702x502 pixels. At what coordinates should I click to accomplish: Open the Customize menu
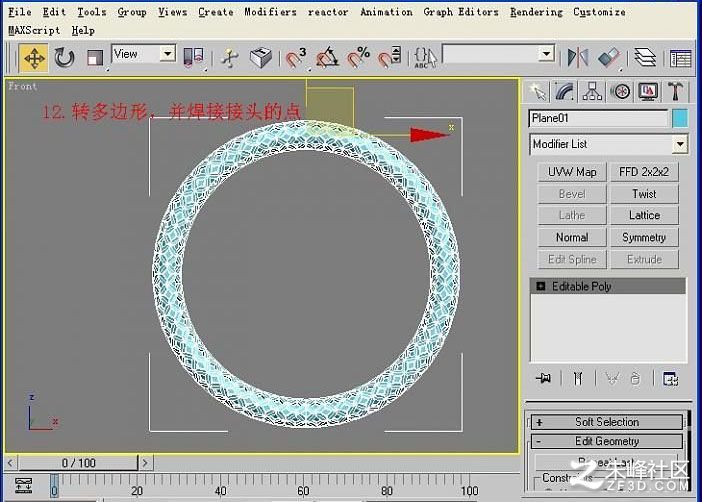599,12
